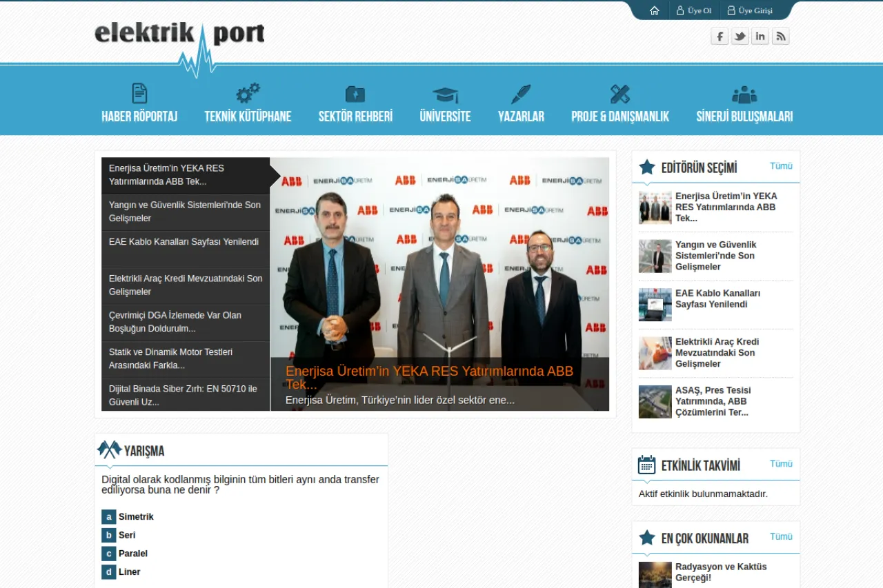Click the Yazarlar pen icon
The height and width of the screenshot is (588, 883).
pyautogui.click(x=521, y=94)
